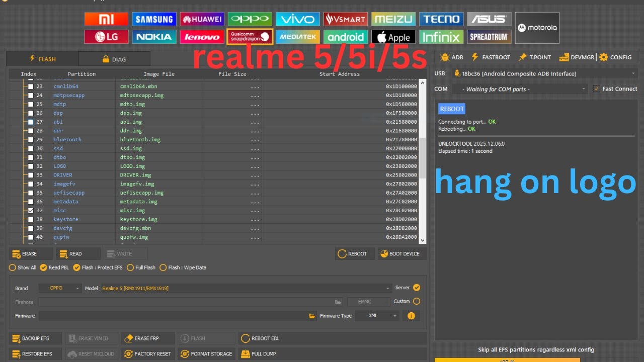
Task: Select the ASUS brand logo
Action: pyautogui.click(x=490, y=19)
